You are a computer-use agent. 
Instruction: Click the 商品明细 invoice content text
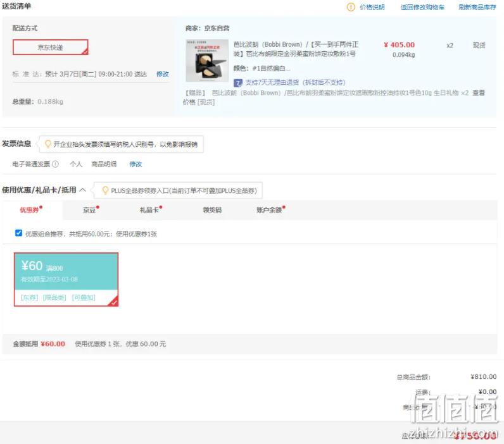(104, 164)
